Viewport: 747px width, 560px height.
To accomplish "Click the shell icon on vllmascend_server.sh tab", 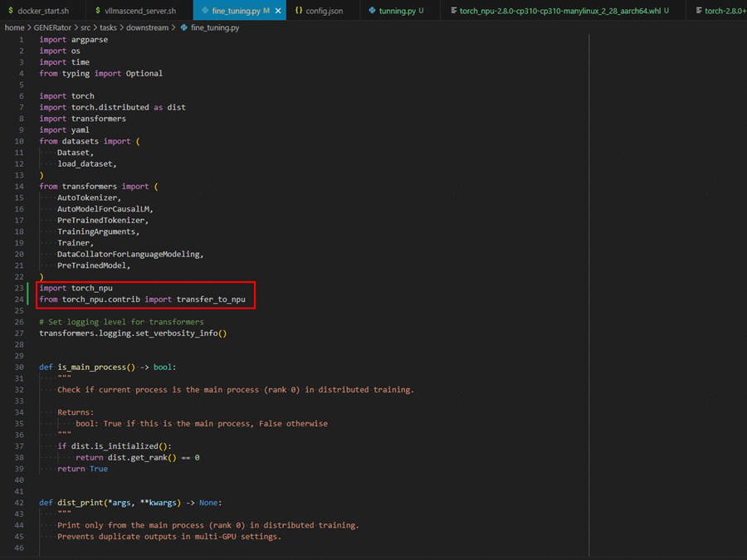I will (x=97, y=10).
